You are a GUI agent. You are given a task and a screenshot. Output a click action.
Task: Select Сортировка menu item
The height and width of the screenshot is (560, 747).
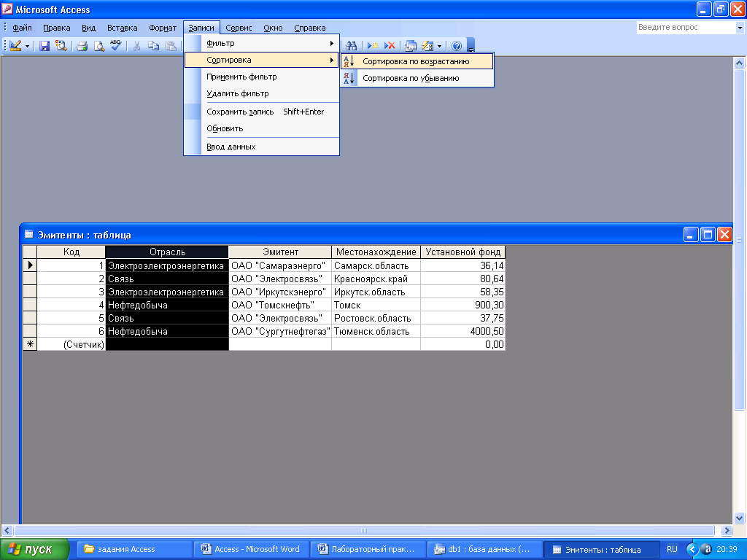point(261,60)
